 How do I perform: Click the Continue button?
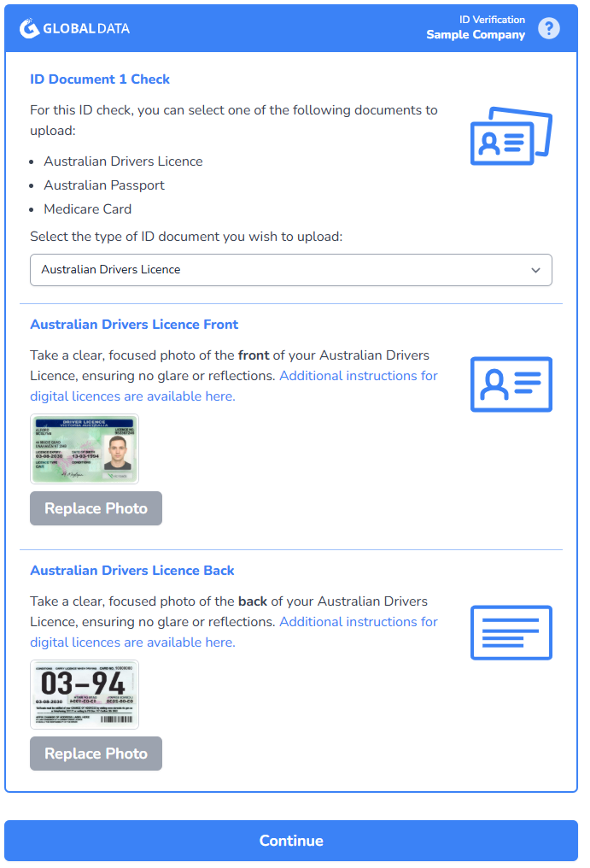(291, 841)
